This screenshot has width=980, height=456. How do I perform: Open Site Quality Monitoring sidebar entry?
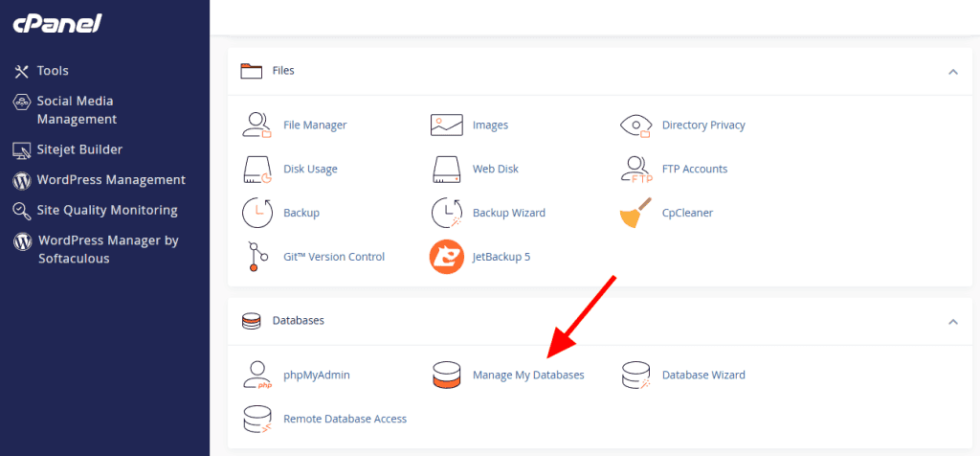click(107, 211)
